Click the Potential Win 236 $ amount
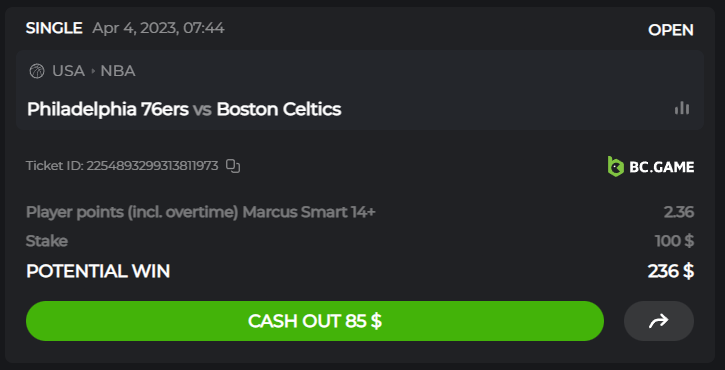 (671, 271)
